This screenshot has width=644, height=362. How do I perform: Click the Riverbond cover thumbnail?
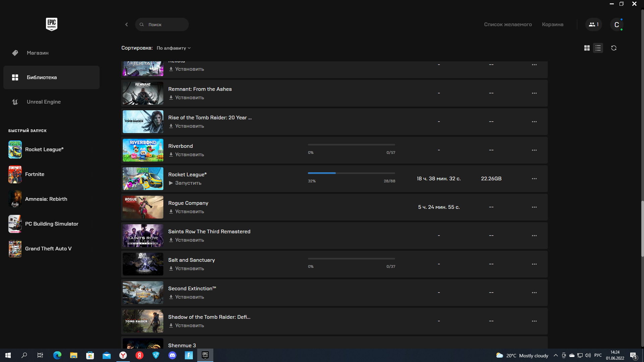(143, 150)
